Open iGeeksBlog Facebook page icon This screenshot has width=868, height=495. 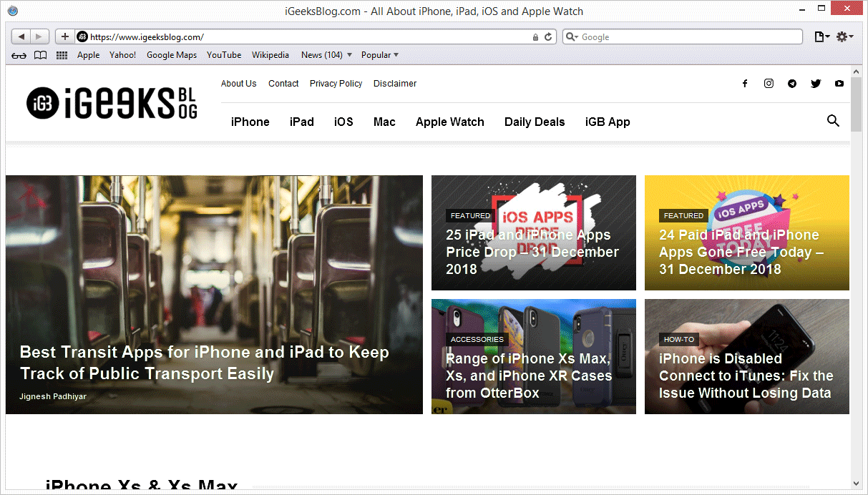[745, 84]
